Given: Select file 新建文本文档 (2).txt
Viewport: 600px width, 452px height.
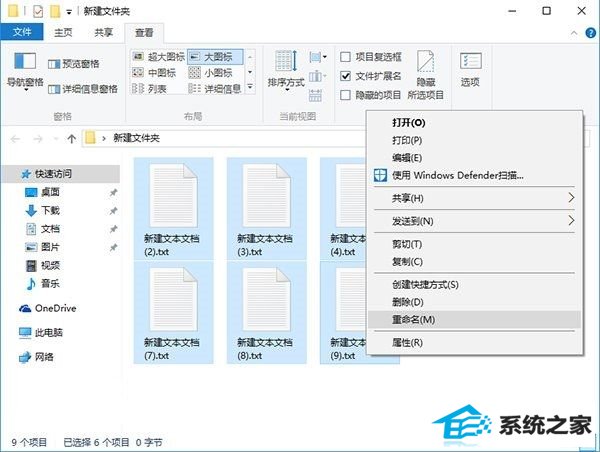Looking at the screenshot, I should (x=173, y=209).
